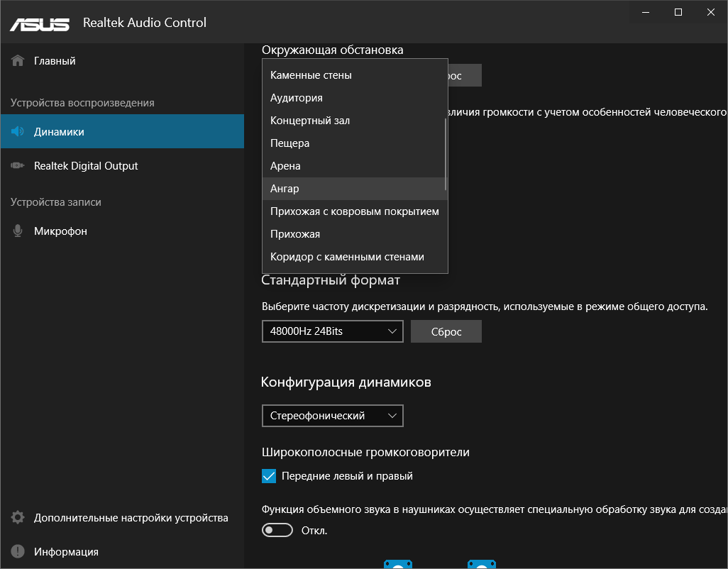This screenshot has height=569, width=728.
Task: Click the info icon beside Информация
Action: [18, 552]
